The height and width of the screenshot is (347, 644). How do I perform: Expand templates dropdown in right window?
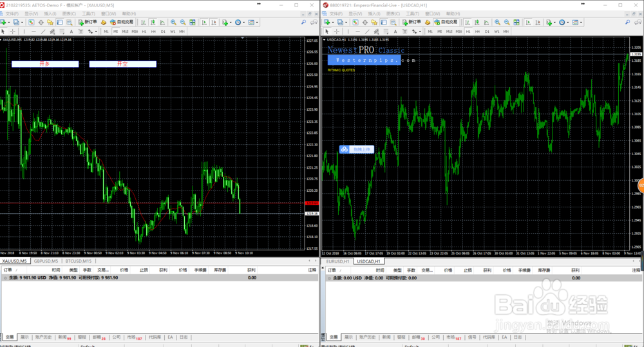581,22
